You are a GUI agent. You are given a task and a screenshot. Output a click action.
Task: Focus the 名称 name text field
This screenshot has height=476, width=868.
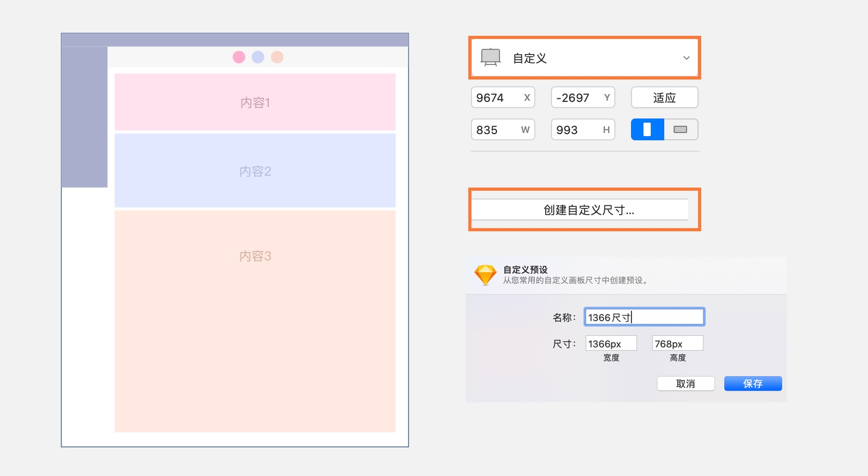point(644,317)
